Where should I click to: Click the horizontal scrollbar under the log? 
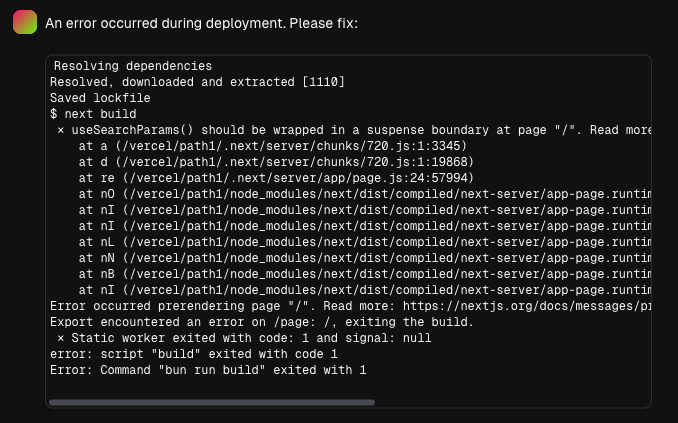(212, 403)
